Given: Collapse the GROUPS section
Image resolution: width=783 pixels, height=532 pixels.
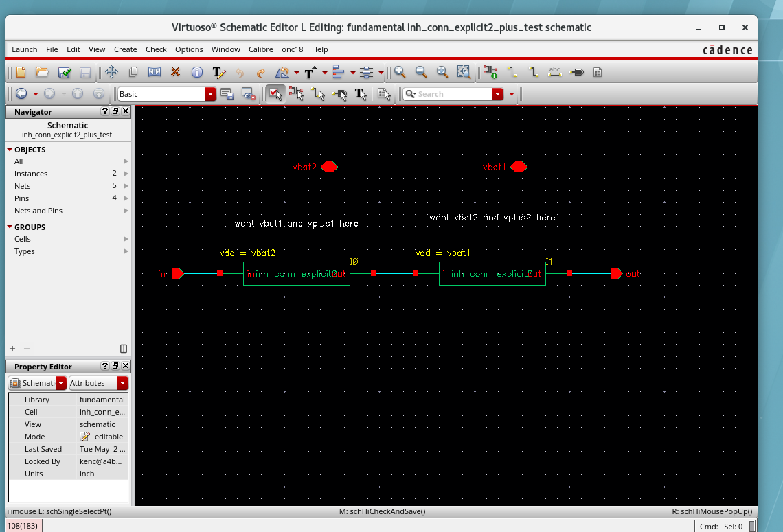Looking at the screenshot, I should click(x=10, y=227).
